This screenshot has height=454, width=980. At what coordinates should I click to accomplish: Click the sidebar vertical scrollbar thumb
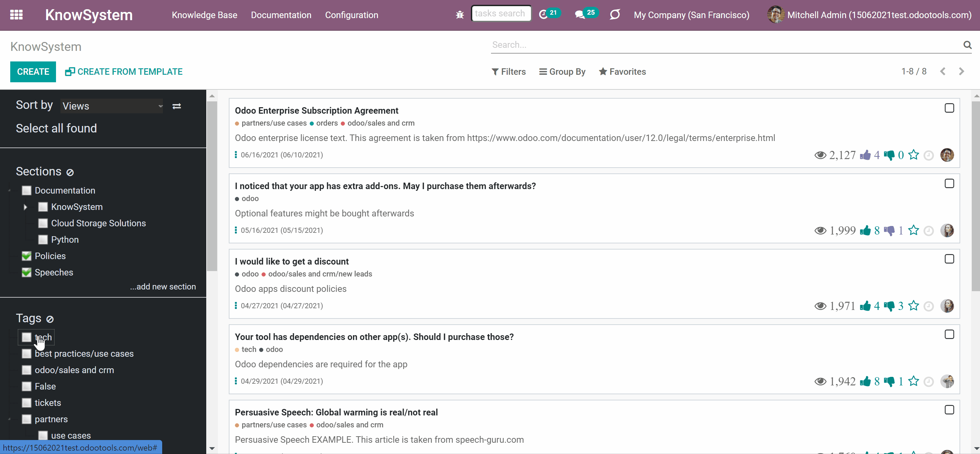[212, 186]
